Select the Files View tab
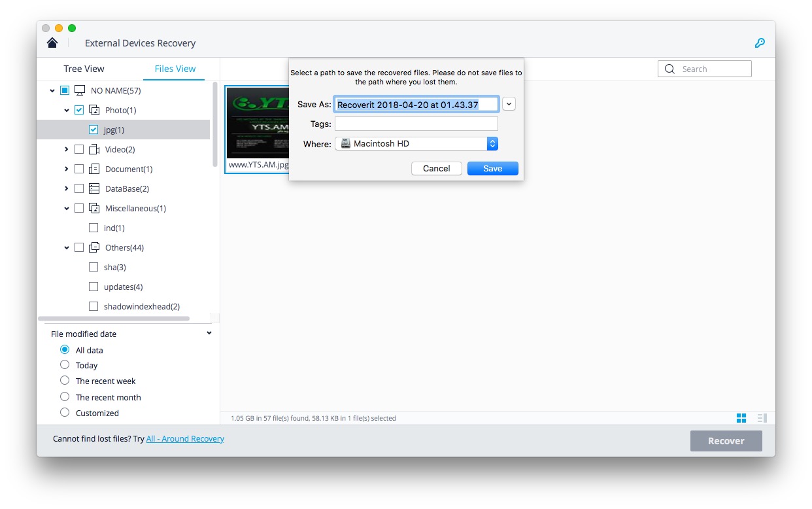This screenshot has width=812, height=509. pyautogui.click(x=175, y=69)
